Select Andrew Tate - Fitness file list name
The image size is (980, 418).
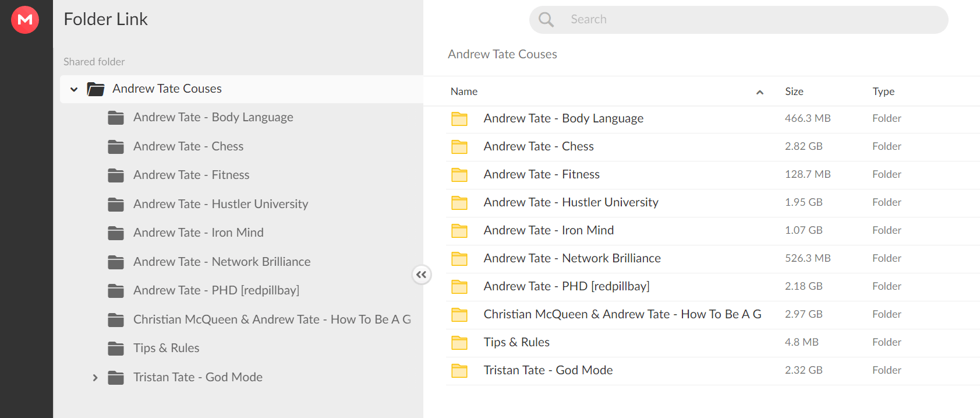[x=542, y=174]
